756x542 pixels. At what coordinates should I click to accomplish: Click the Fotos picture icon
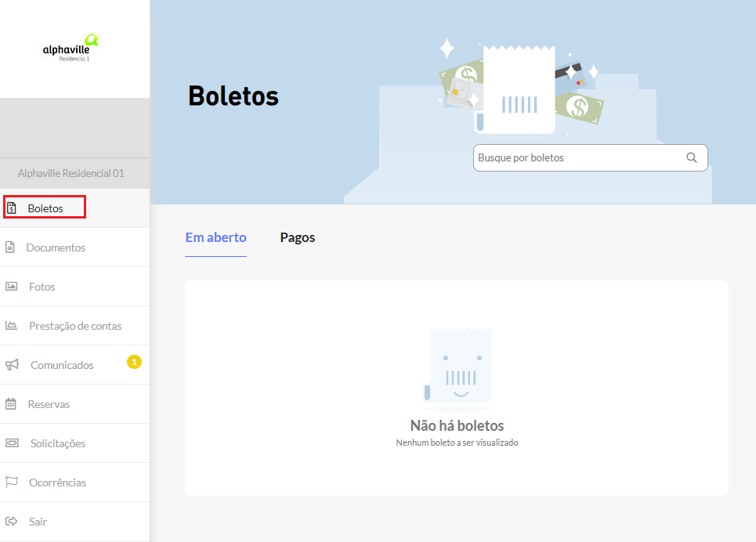pos(12,287)
